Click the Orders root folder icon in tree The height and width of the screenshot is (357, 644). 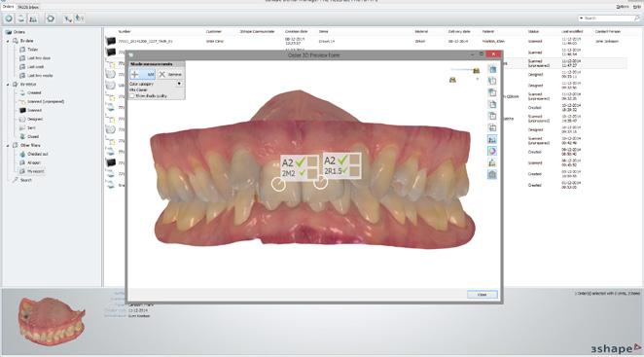(8, 32)
